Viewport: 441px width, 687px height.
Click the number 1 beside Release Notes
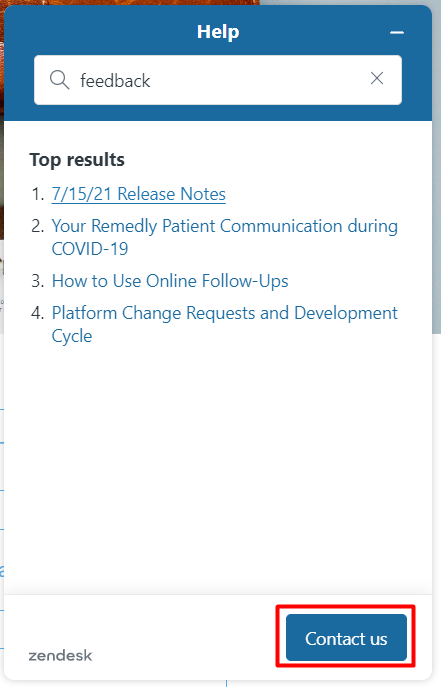[37, 194]
